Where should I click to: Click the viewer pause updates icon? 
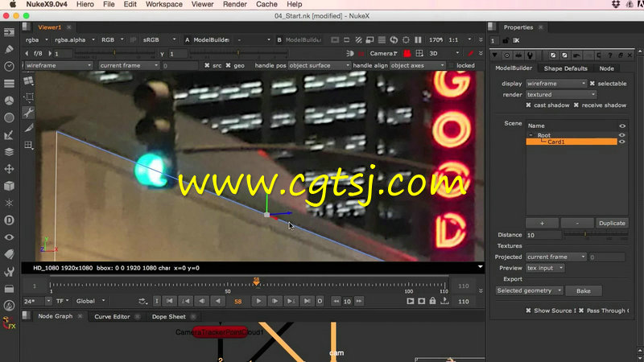[418, 39]
